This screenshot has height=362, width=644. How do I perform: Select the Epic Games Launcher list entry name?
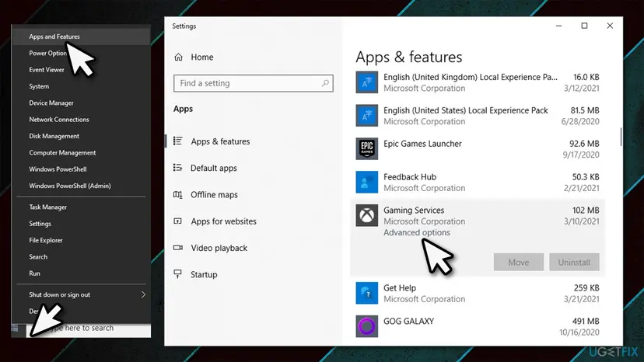click(x=422, y=144)
